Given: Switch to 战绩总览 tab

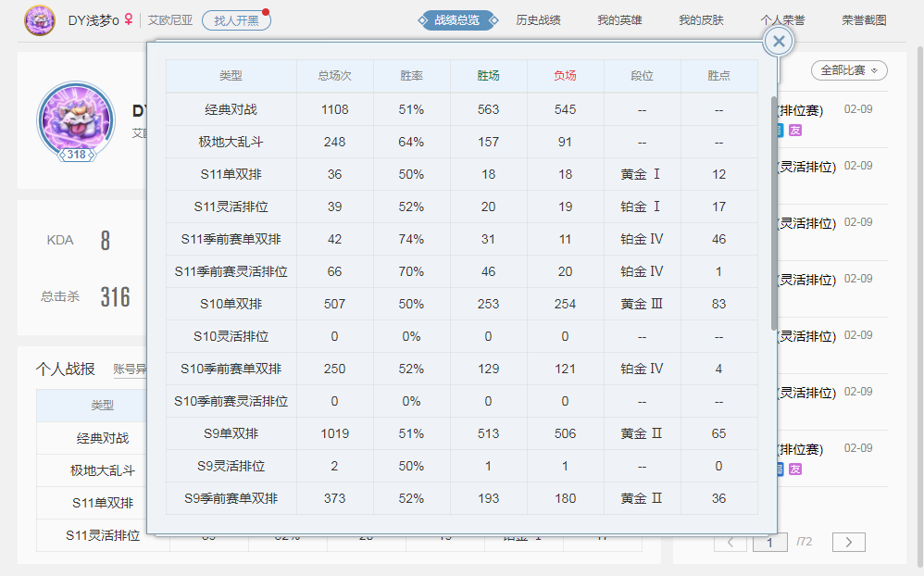Looking at the screenshot, I should 457,20.
